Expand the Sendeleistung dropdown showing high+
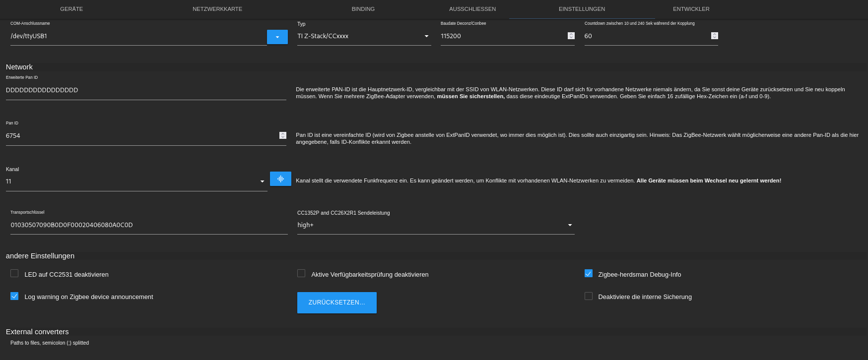Viewport: 868px width, 360px height. click(x=436, y=225)
